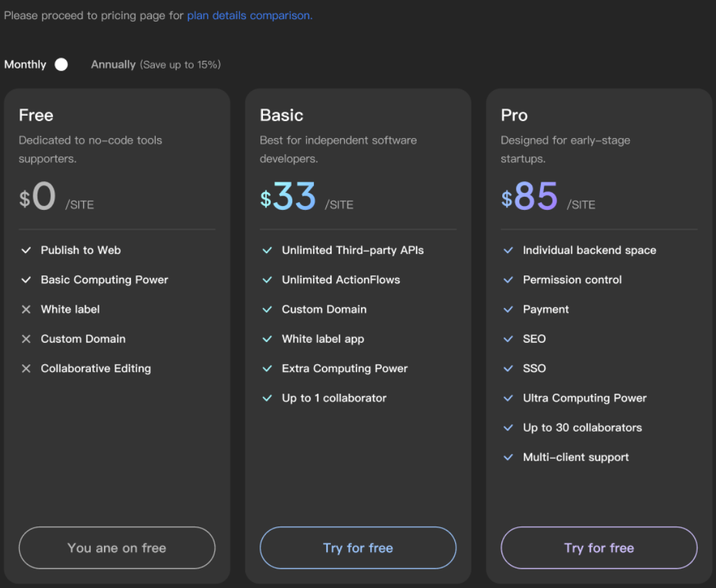Click 'Designed for early-stage startups' description
This screenshot has width=716, height=588.
(x=566, y=149)
